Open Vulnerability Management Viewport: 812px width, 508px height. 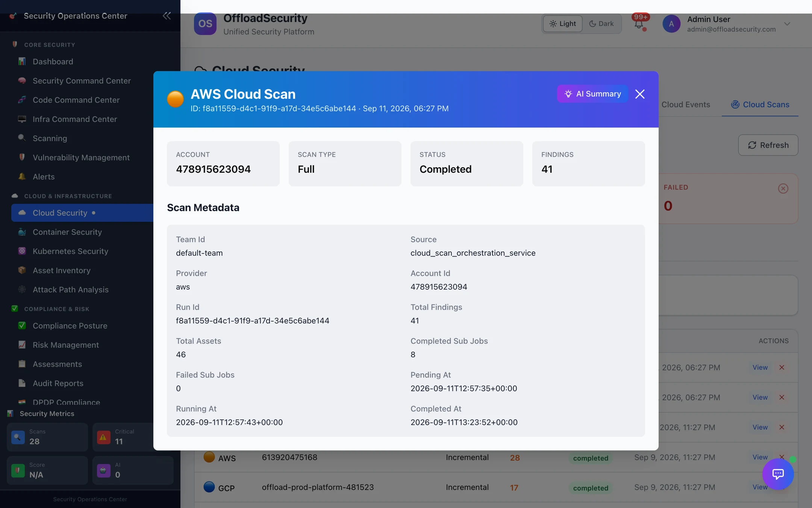[81, 158]
